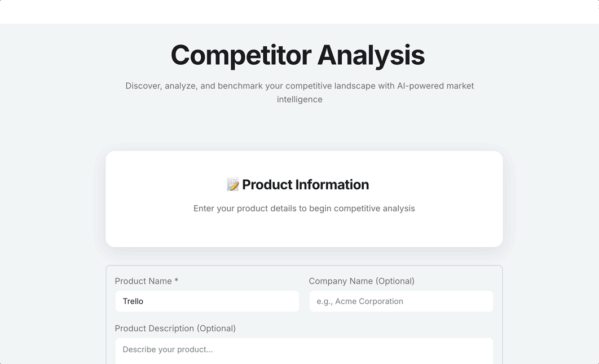Screen dimensions: 599x364
Task: Click the blank white bar above the page
Action: click(299, 11)
